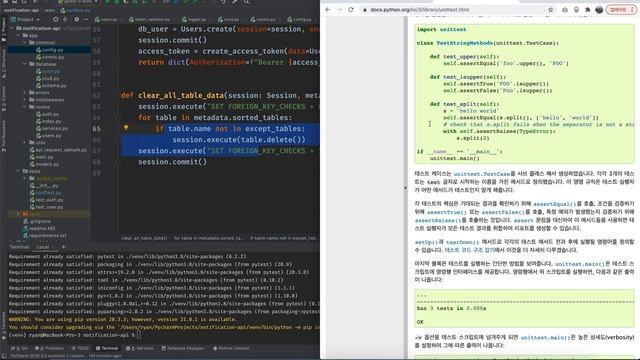Viewport: 640px width, 360px height.
Task: Open the Python Console tool window
Action: [231, 348]
